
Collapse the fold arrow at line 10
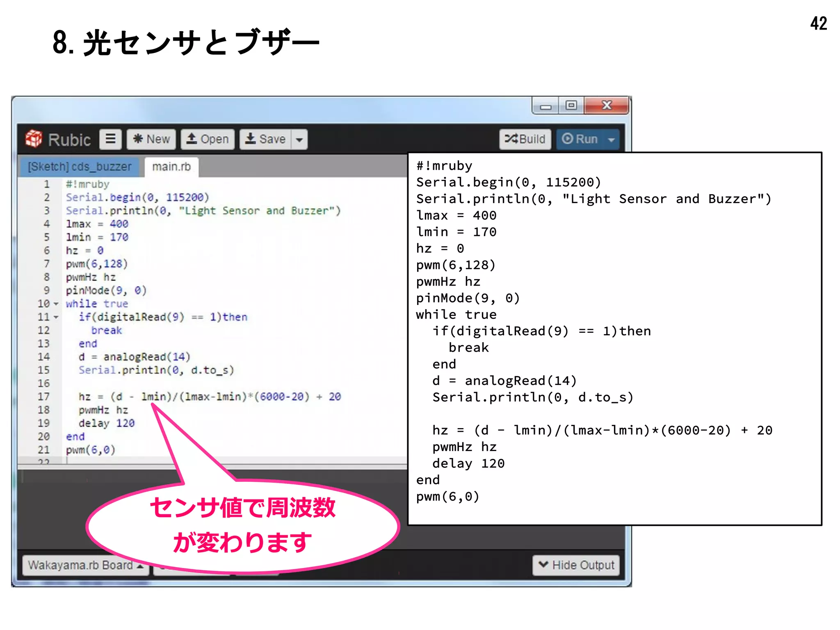click(x=56, y=304)
